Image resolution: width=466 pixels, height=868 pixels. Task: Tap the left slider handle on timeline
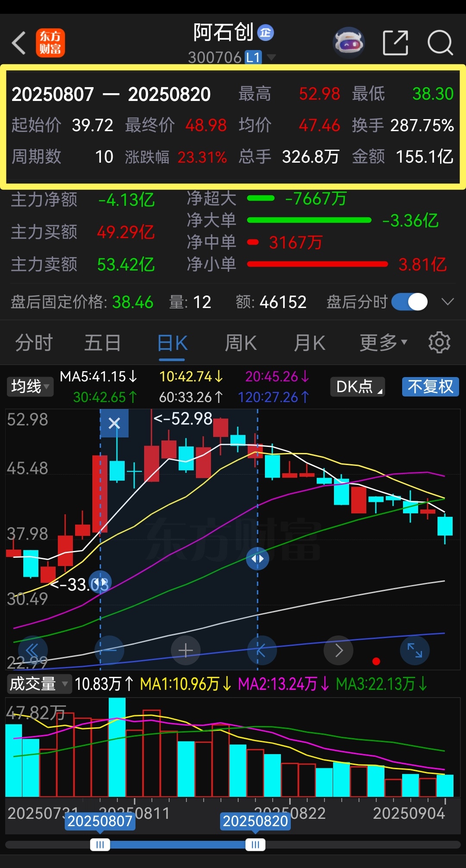click(x=100, y=845)
